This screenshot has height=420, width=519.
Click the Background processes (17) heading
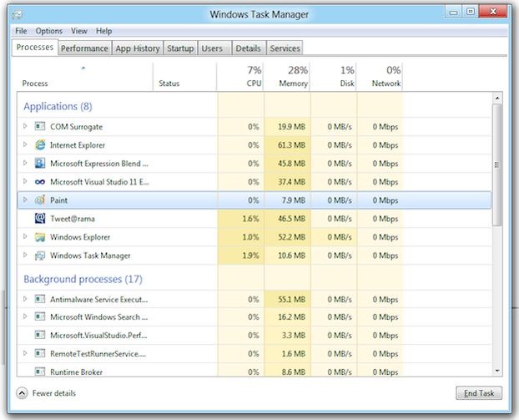click(83, 279)
